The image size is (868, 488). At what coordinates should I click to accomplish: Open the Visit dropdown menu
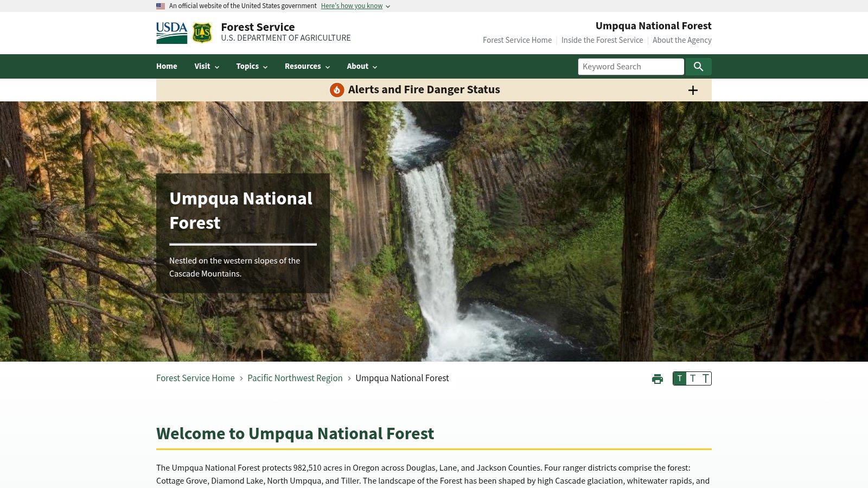tap(207, 66)
